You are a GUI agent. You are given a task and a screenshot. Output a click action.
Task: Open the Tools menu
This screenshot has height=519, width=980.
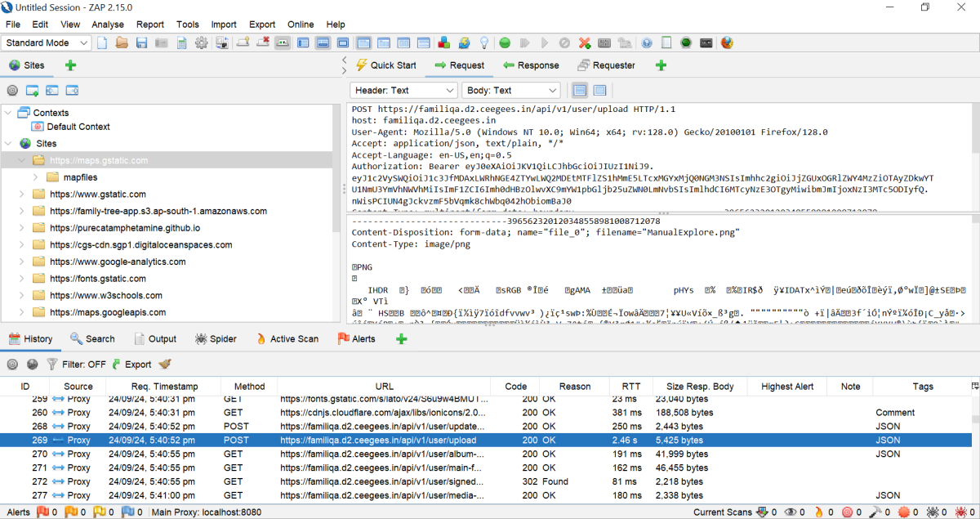click(188, 25)
